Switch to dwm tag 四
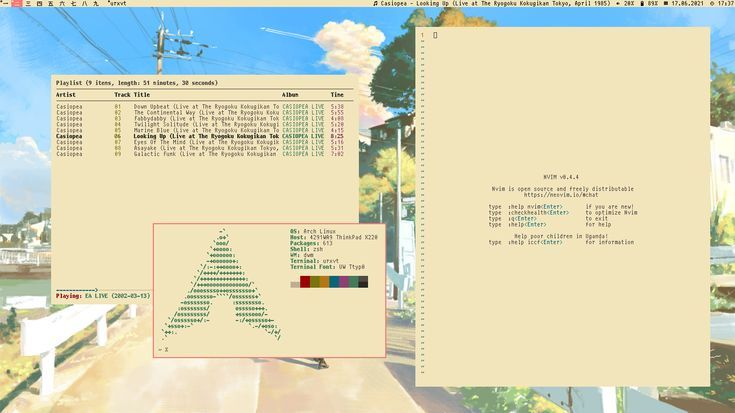735x413 pixels. coord(39,3)
